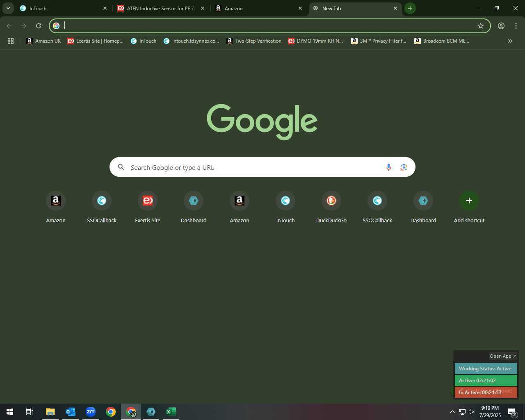Switch to the ATEN Inductive Sensor tab
This screenshot has height=420, width=525.
[161, 8]
